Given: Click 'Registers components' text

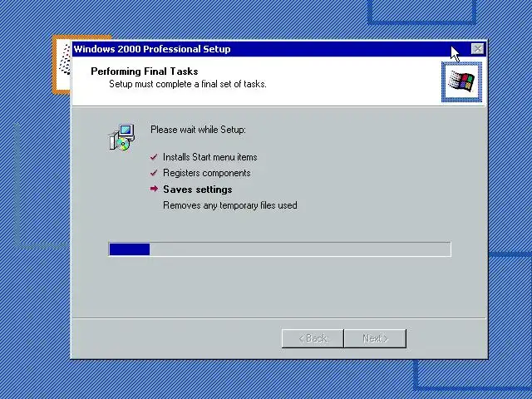Looking at the screenshot, I should tap(207, 173).
